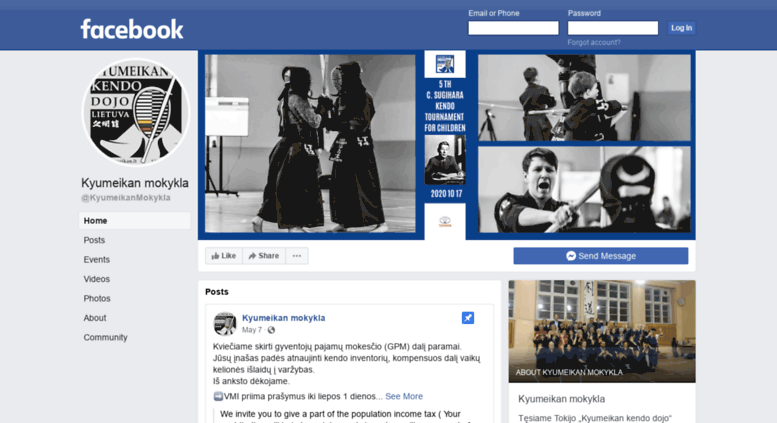This screenshot has height=423, width=777.
Task: Open the May 7 post timestamp
Action: (252, 330)
